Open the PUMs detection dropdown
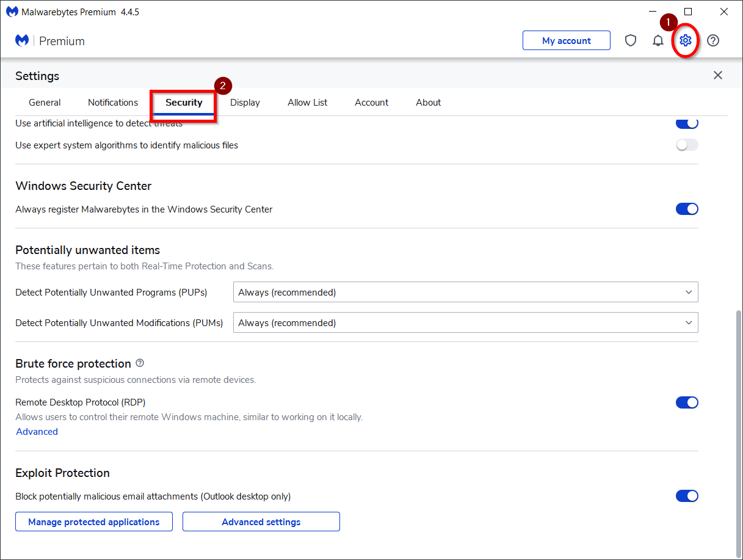The height and width of the screenshot is (560, 743). (x=465, y=322)
